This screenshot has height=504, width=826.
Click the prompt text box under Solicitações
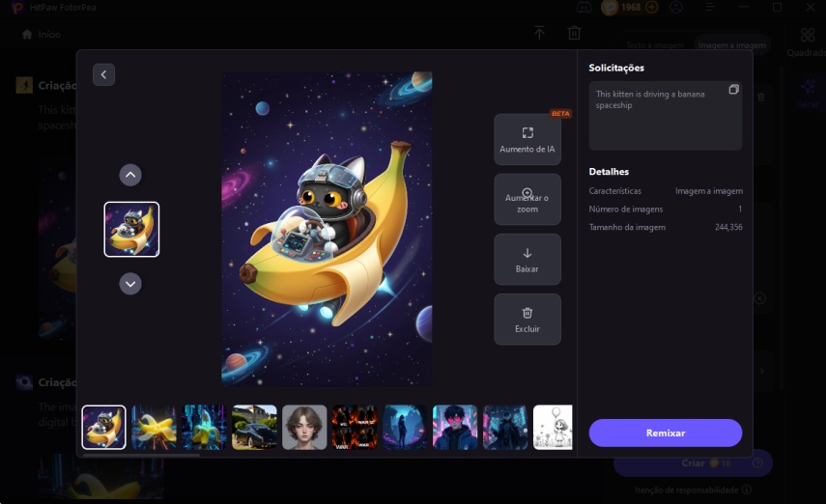coord(657,116)
